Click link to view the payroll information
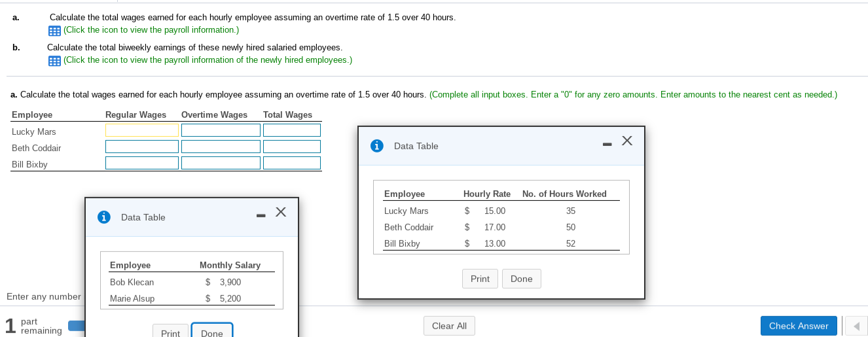 (151, 30)
